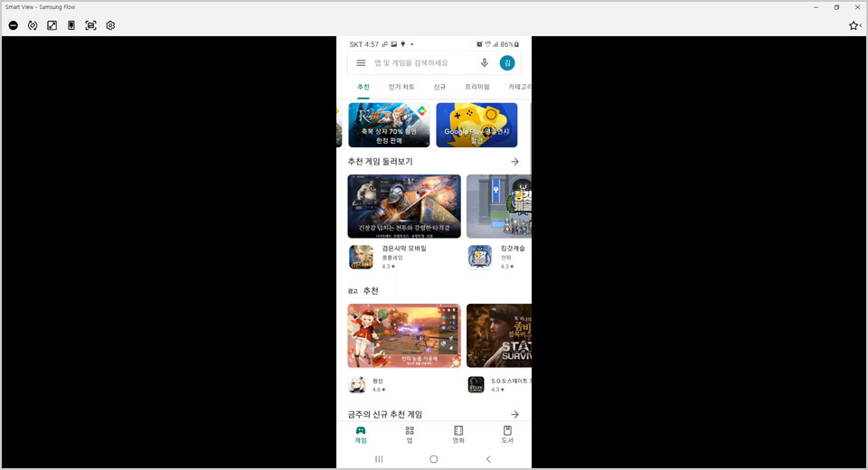Capture the phone screen screenshot

[x=90, y=25]
